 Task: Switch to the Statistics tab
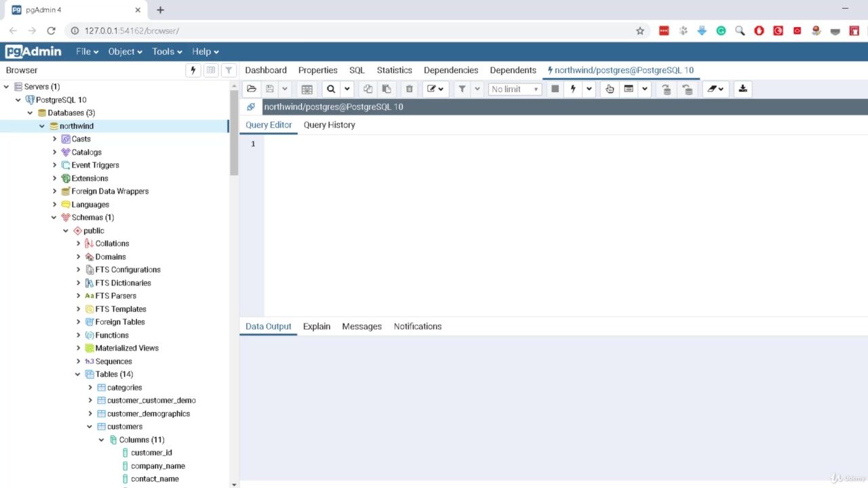coord(395,70)
